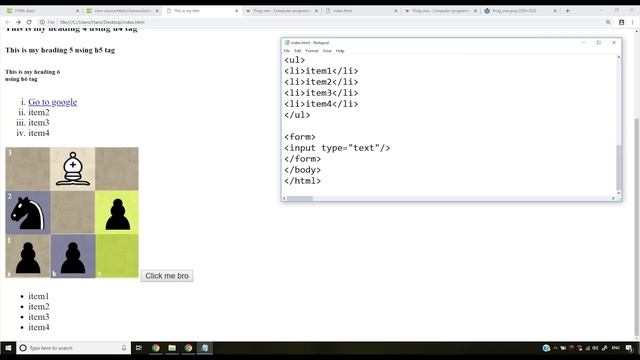
Task: Click Notepad scroll up arrow
Action: tap(619, 58)
